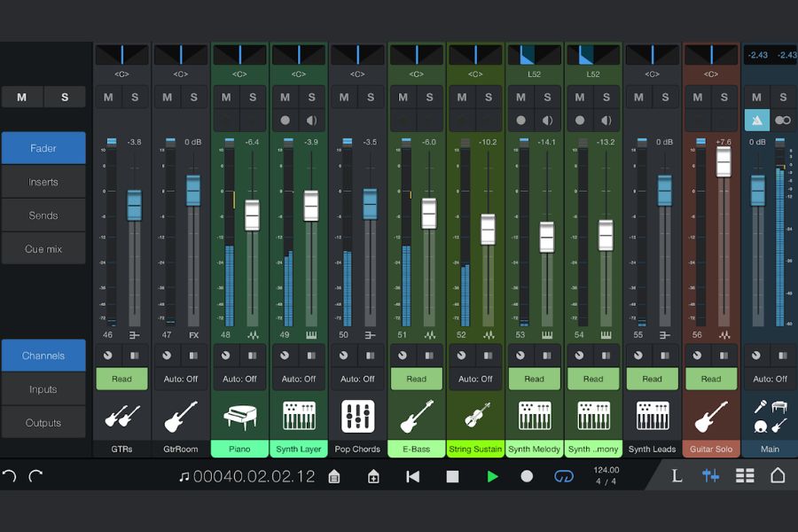
Task: Select the GtrRoom electric guitar icon
Action: click(181, 416)
